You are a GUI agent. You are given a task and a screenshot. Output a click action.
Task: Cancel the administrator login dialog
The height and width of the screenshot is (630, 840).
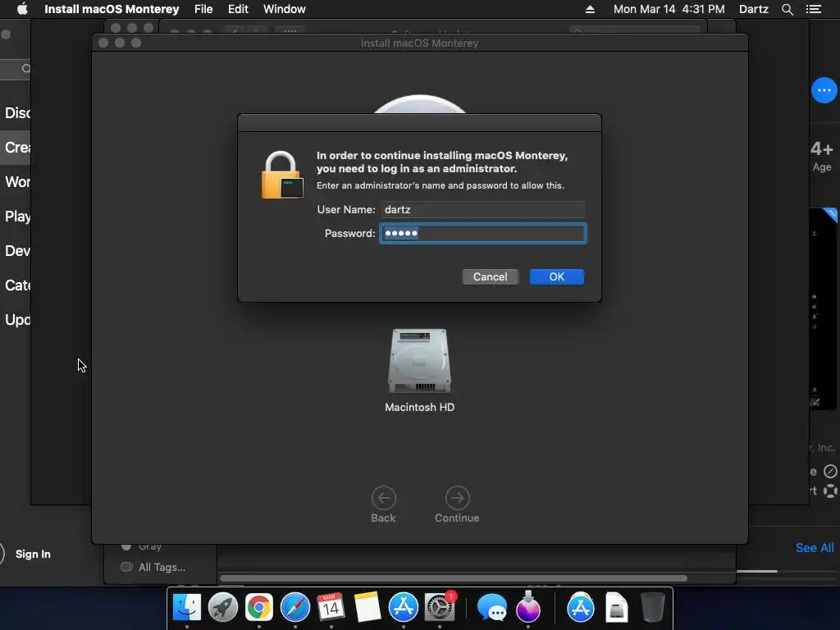click(491, 277)
